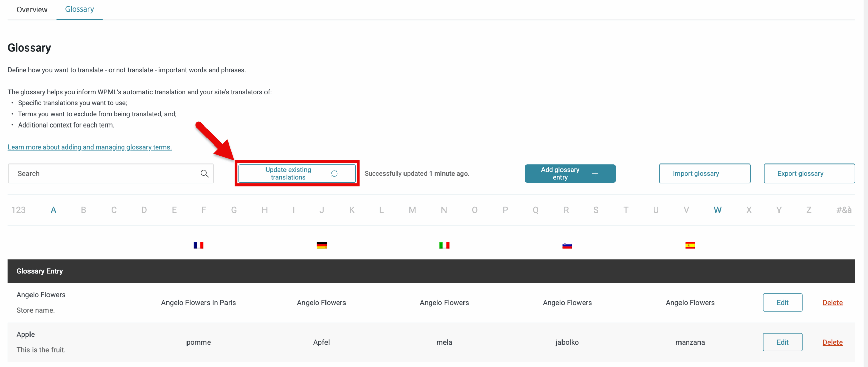Click the 'Apfel' German translation cell
868x367 pixels.
click(321, 342)
